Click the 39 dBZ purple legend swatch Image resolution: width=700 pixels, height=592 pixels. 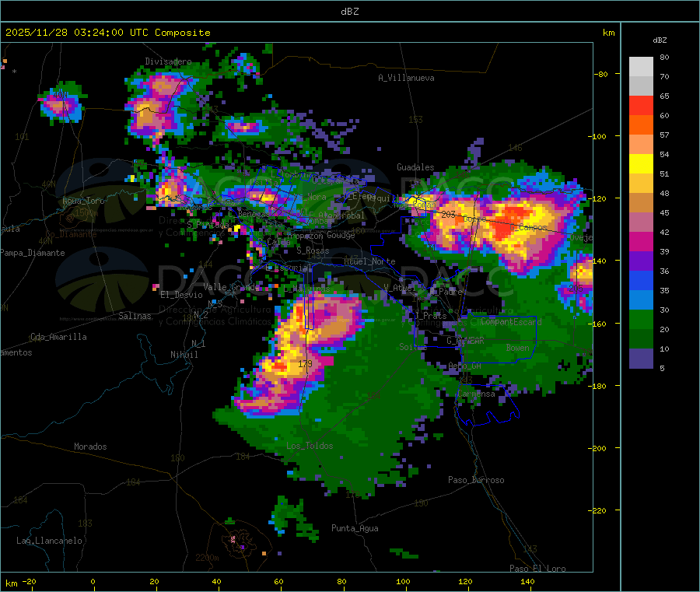click(641, 261)
